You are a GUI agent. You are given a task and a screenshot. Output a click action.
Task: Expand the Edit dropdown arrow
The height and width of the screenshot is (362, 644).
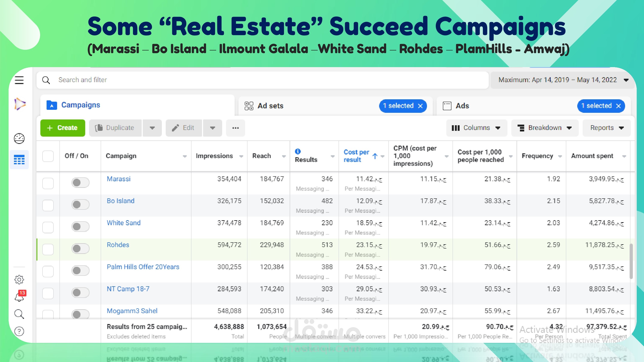213,128
